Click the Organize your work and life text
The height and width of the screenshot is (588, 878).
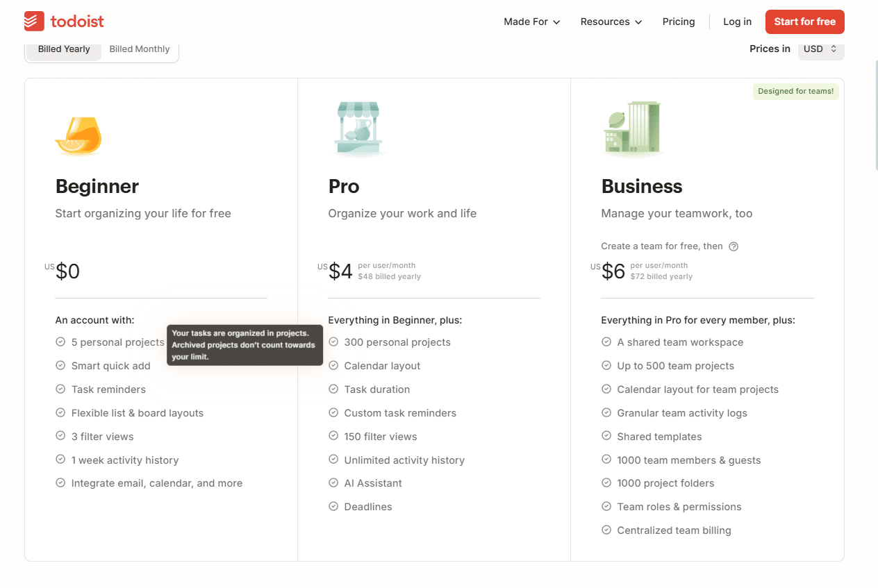[402, 213]
